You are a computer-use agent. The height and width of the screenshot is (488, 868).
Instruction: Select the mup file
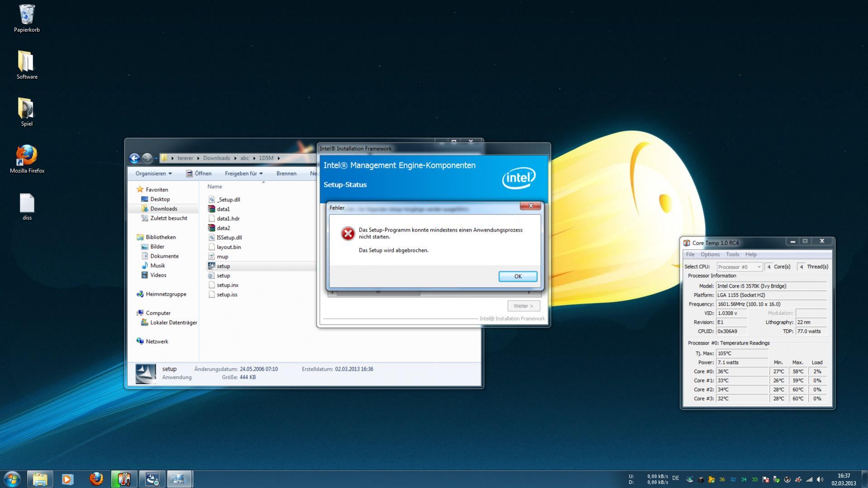coord(222,256)
